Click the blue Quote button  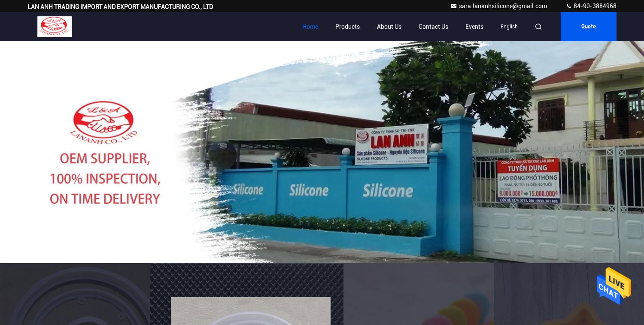tap(588, 27)
